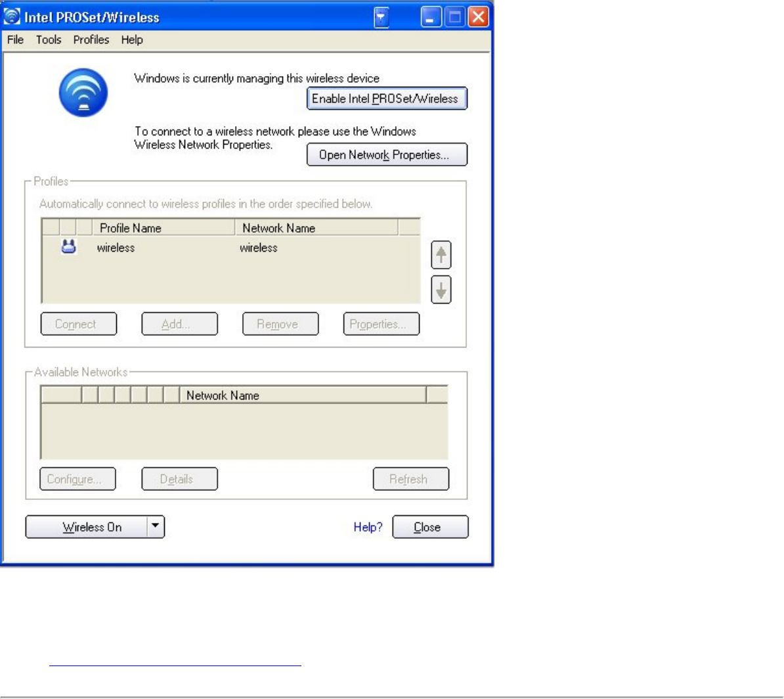Refresh the available networks list
The image size is (784, 699).
click(411, 479)
